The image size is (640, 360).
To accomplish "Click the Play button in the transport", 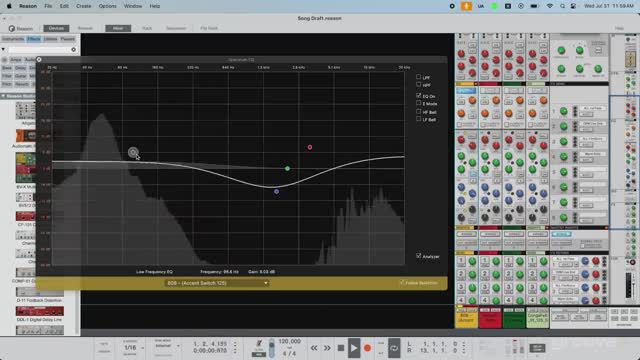I will pyautogui.click(x=354, y=348).
